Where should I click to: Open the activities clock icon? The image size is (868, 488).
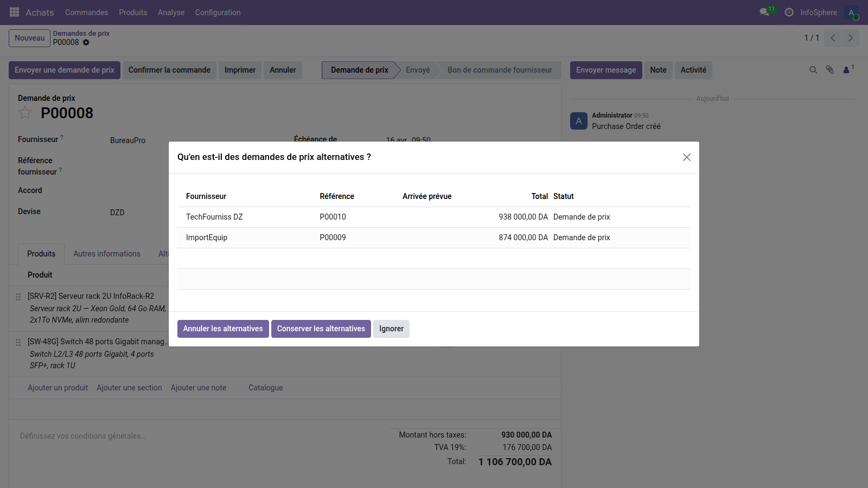789,12
